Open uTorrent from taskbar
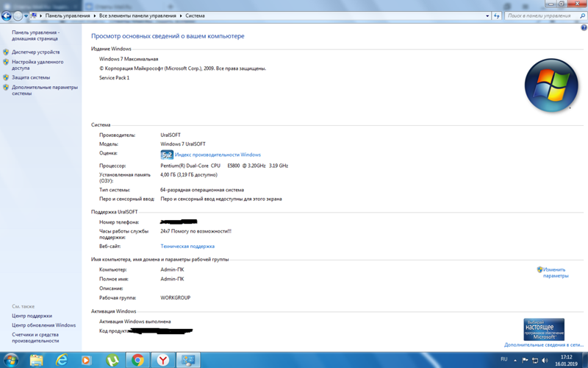This screenshot has height=368, width=588. point(112,361)
